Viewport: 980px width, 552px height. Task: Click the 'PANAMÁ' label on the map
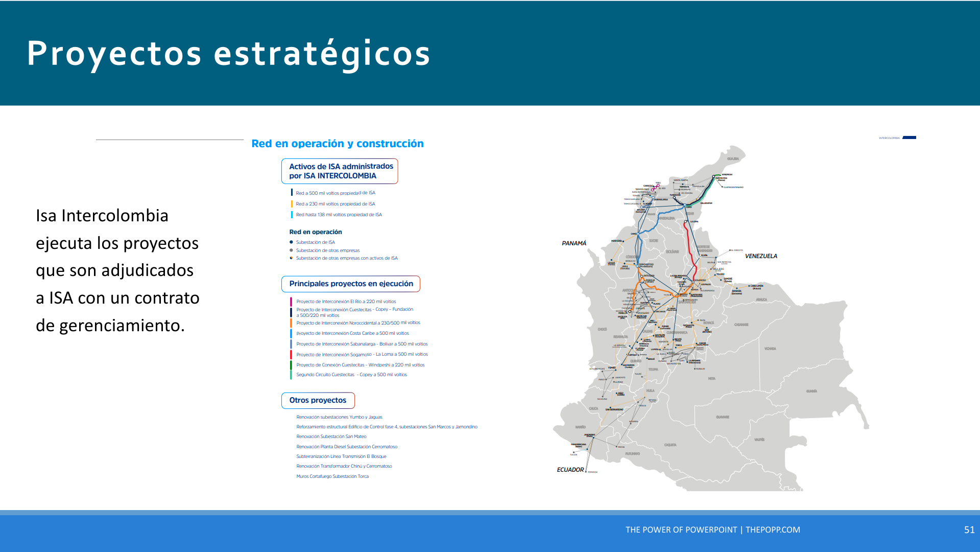574,243
